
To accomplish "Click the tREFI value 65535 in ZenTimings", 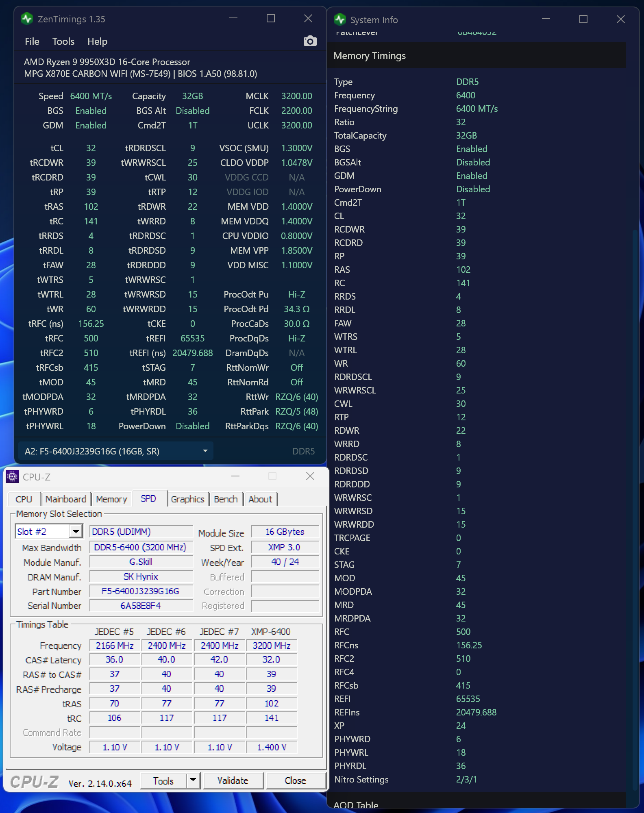I will (193, 338).
